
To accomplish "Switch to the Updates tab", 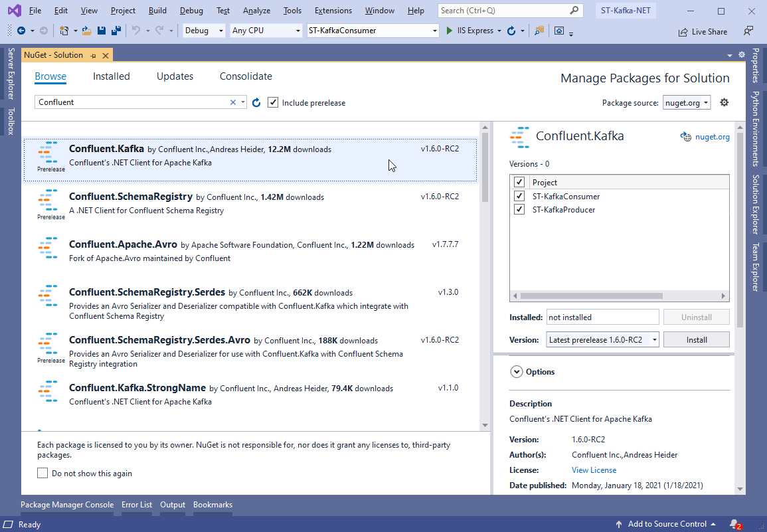I will (175, 76).
